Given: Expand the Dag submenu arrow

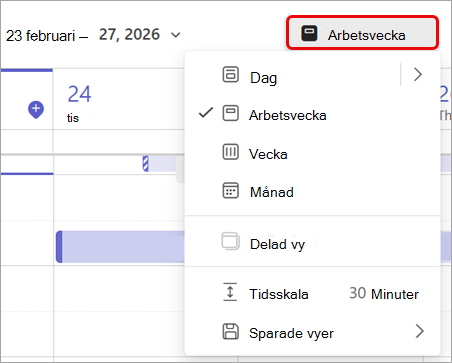Looking at the screenshot, I should 418,75.
